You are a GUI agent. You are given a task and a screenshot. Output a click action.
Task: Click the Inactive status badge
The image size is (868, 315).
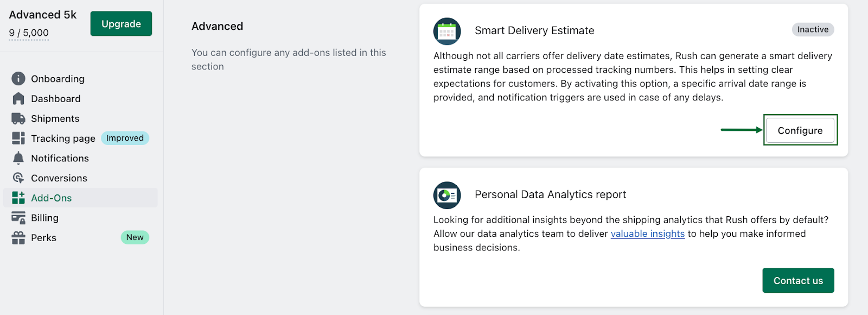(x=812, y=30)
